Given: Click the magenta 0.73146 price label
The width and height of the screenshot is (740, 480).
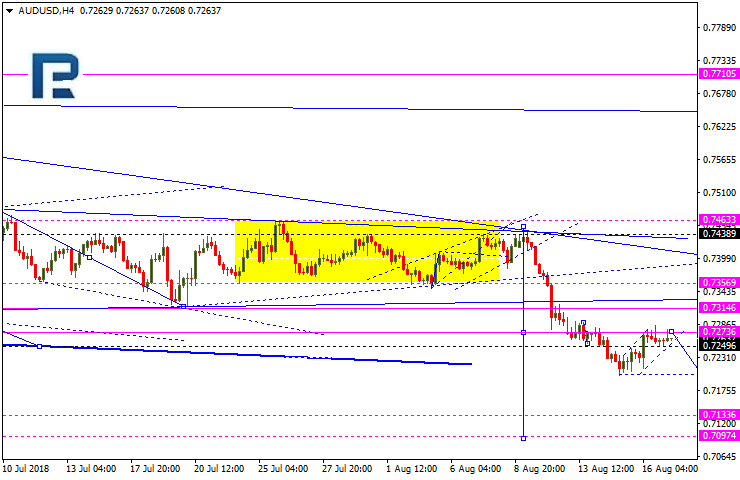Looking at the screenshot, I should (x=718, y=307).
